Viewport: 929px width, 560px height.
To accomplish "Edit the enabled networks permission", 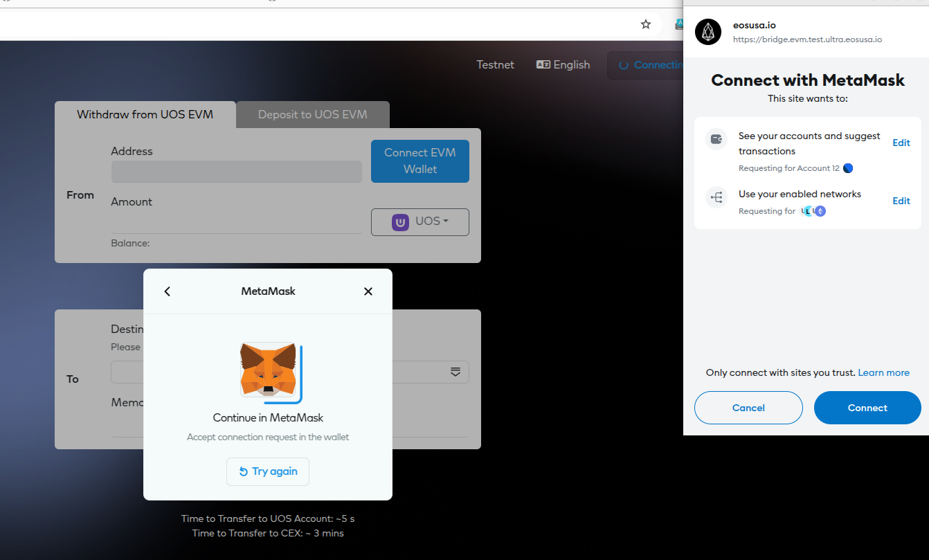I will tap(901, 201).
